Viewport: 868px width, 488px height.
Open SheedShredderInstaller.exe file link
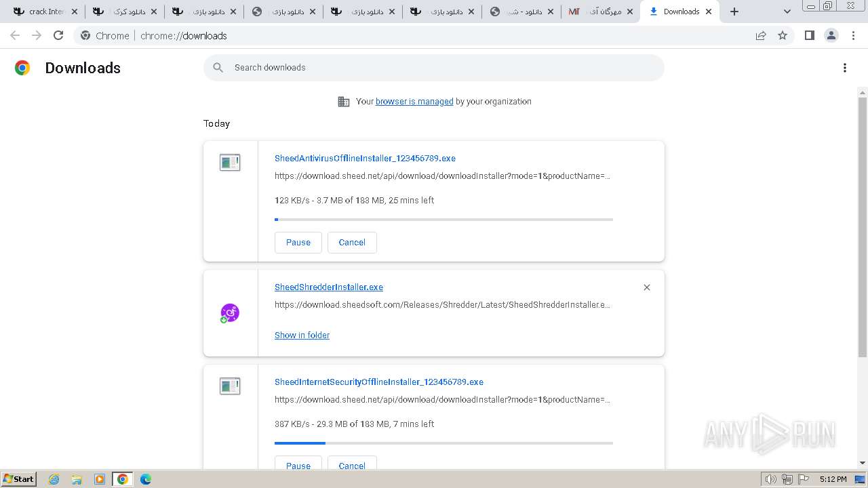[x=329, y=287]
